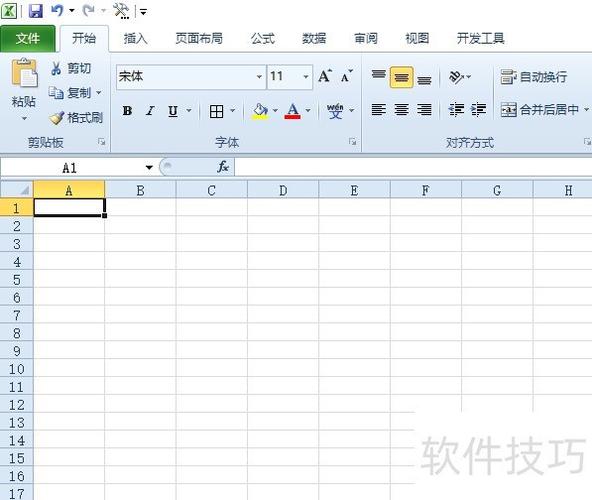Toggle Bold formatting
Image resolution: width=592 pixels, height=500 pixels.
pyautogui.click(x=128, y=111)
